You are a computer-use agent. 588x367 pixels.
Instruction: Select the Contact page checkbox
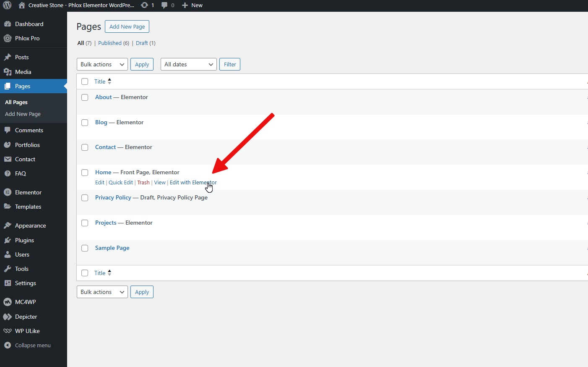[x=85, y=147]
